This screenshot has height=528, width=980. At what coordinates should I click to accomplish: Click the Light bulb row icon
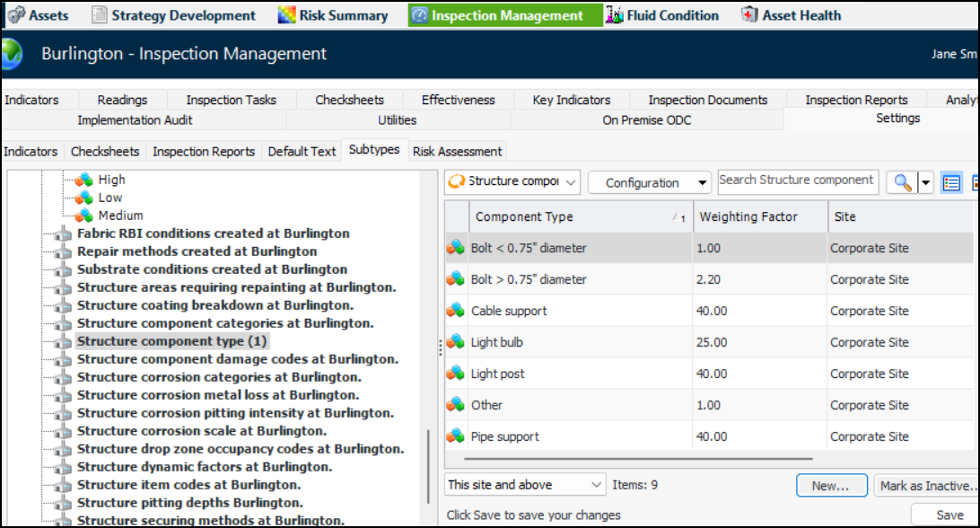[x=456, y=342]
